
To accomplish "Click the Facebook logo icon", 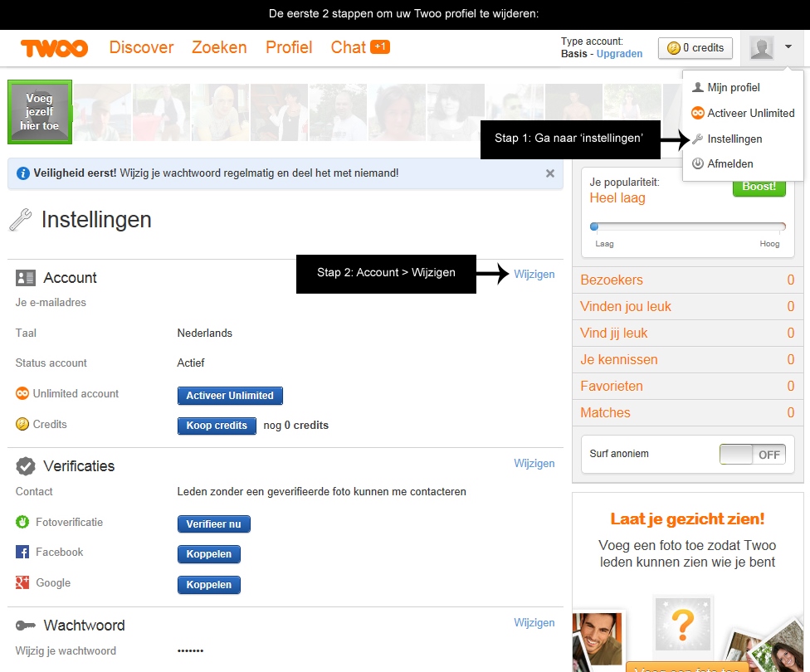I will pyautogui.click(x=22, y=553).
